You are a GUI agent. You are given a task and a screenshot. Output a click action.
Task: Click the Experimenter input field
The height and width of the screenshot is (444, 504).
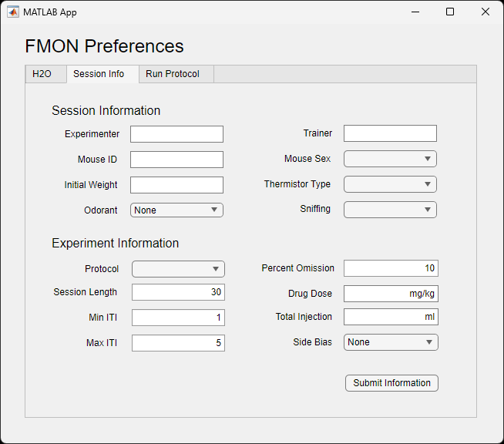point(176,134)
